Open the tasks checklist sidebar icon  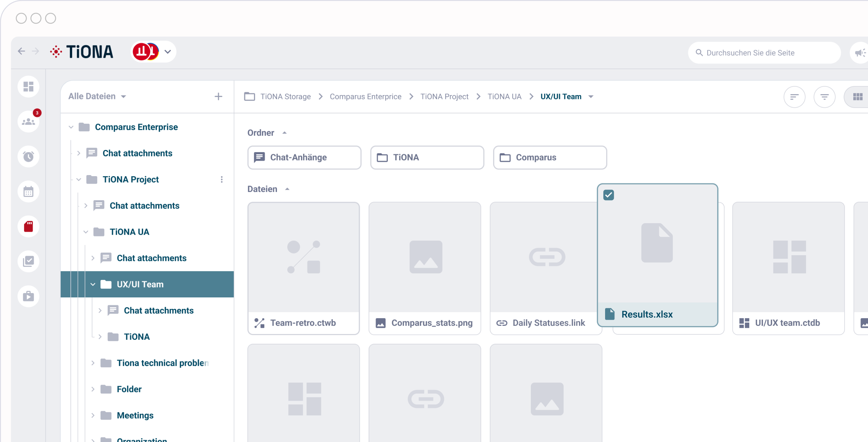tap(28, 261)
